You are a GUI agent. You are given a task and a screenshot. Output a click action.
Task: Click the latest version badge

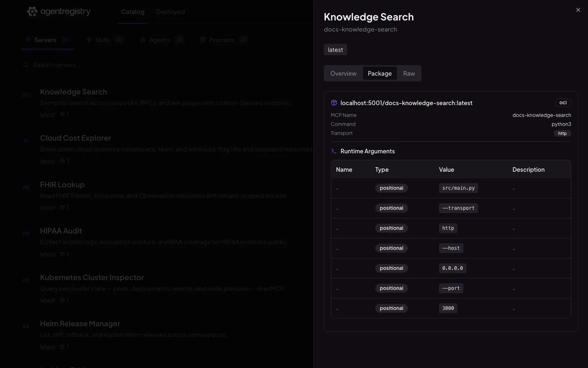335,50
